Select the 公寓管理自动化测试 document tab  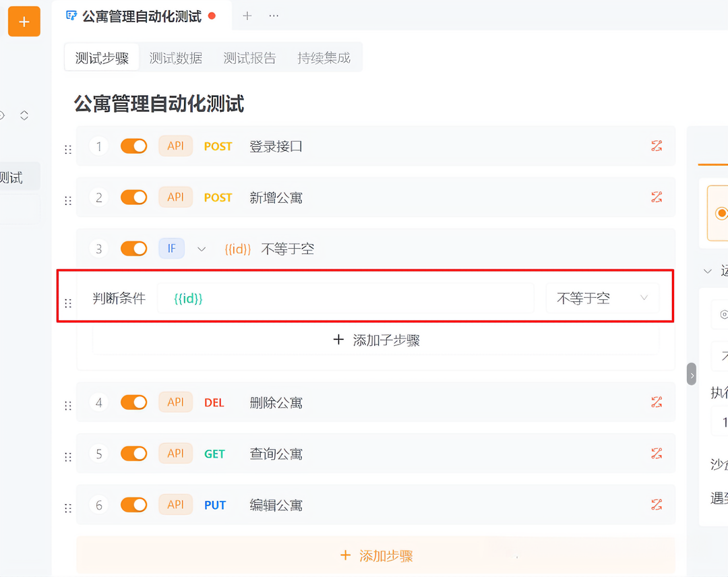coord(141,16)
